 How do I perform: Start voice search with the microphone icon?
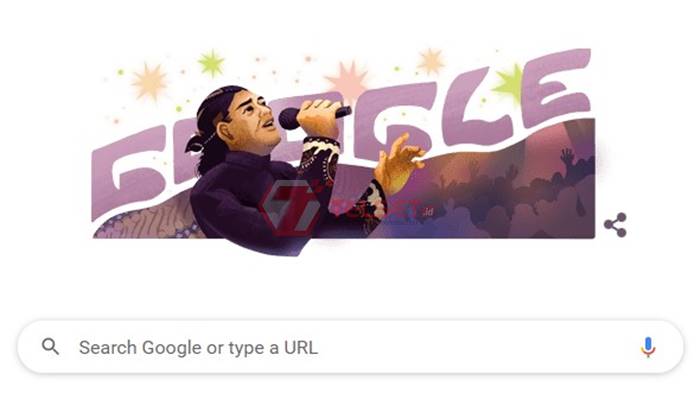pyautogui.click(x=648, y=347)
